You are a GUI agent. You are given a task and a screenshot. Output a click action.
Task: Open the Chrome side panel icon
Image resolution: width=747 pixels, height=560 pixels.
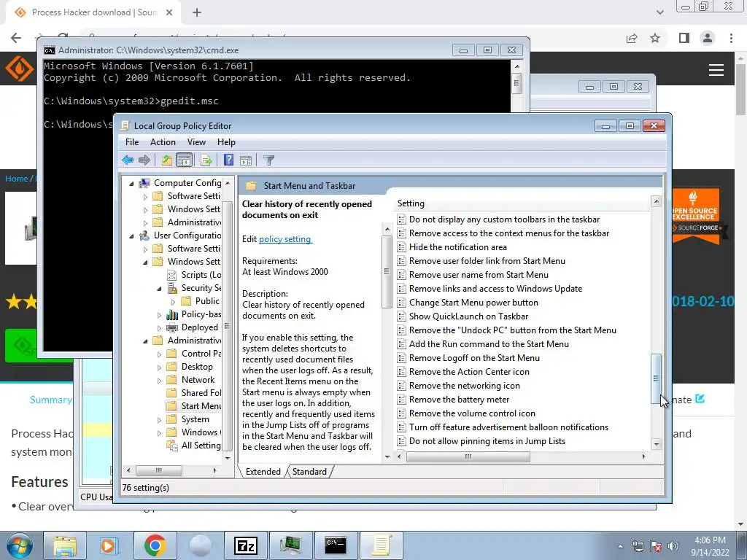(x=684, y=38)
